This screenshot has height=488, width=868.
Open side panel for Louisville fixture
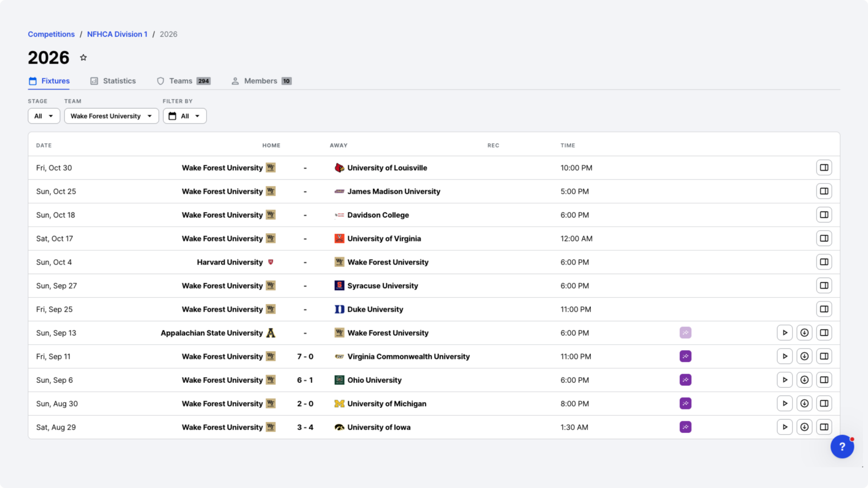coord(824,168)
